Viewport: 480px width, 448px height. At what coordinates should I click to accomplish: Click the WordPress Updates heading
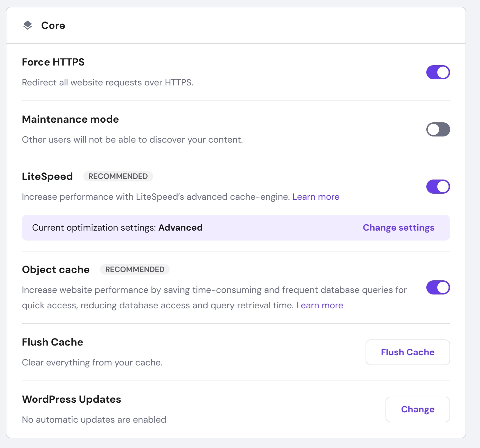pyautogui.click(x=71, y=399)
